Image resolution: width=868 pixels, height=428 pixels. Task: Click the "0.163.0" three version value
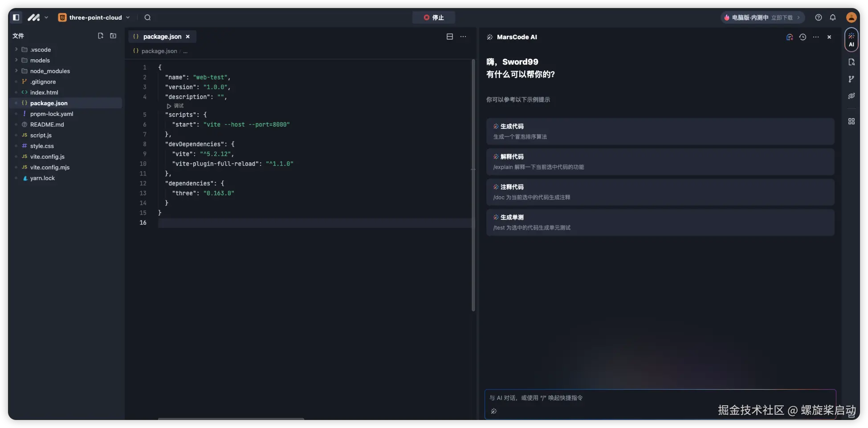tap(219, 193)
